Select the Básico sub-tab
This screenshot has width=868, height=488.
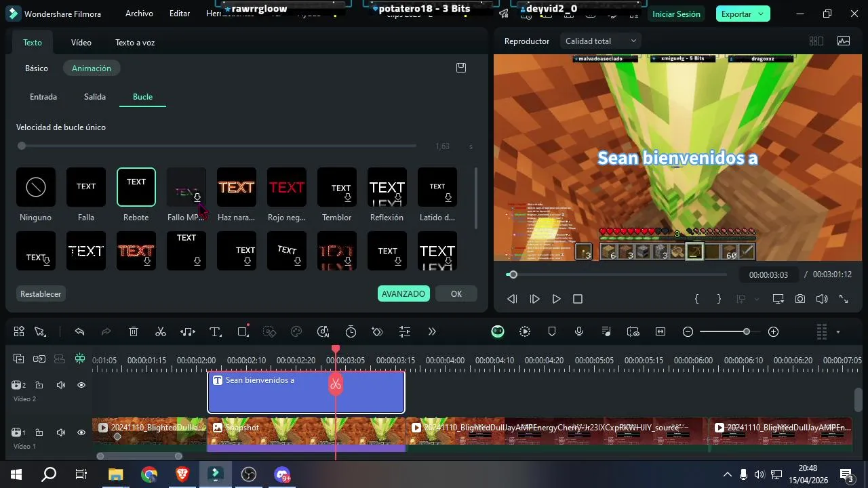click(37, 68)
